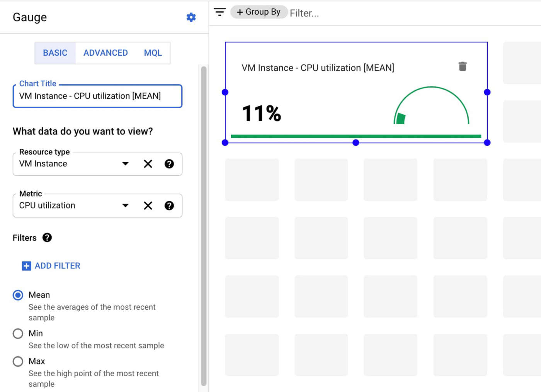The height and width of the screenshot is (392, 541).
Task: Click the dashboard filter lines icon
Action: 219,12
